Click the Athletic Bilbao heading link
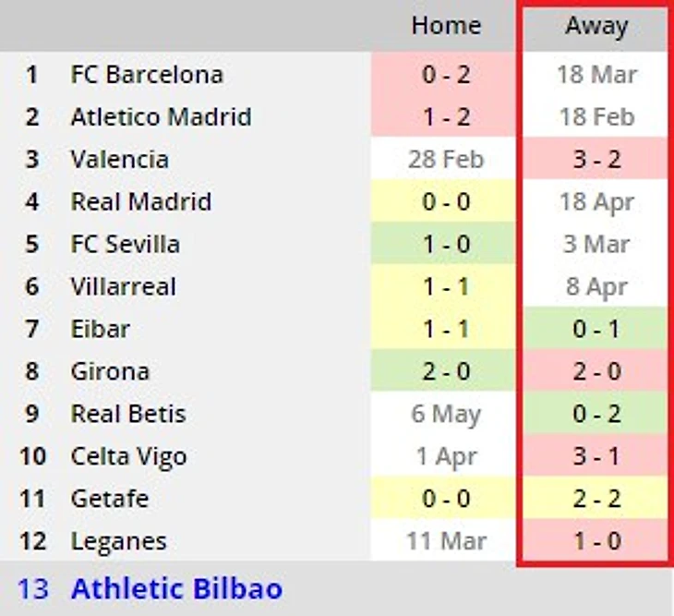Image resolution: width=674 pixels, height=616 pixels. 176,588
